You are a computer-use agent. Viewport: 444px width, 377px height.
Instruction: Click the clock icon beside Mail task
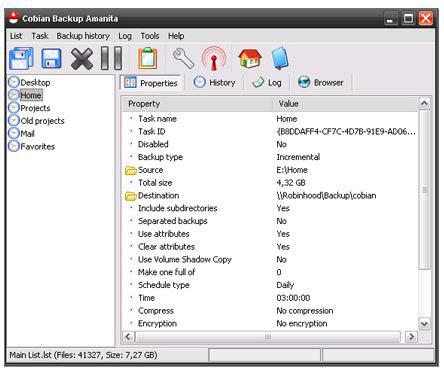(14, 133)
